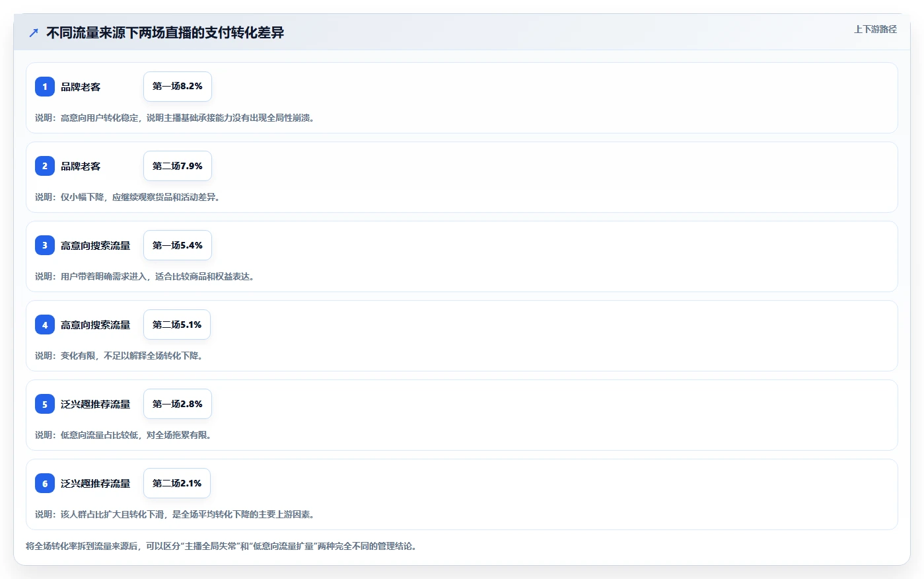Click 高意向搜索流量 label in row 4
This screenshot has height=579, width=924.
point(96,325)
